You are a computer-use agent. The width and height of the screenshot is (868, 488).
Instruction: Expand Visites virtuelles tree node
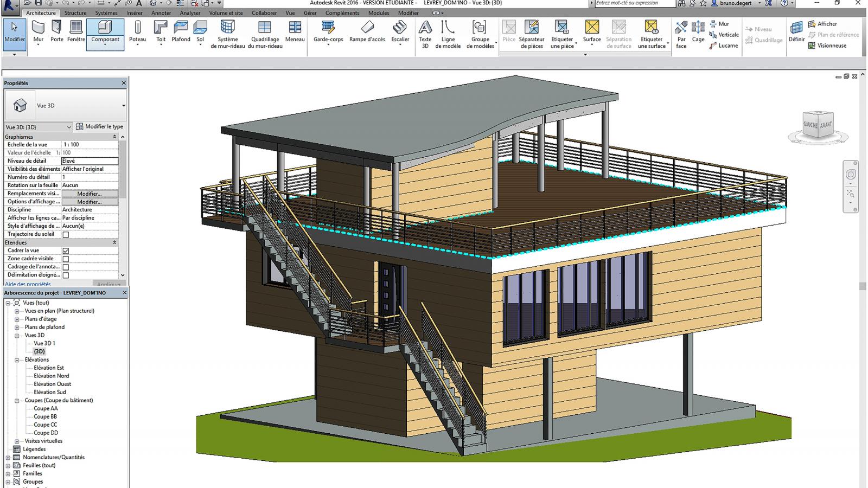17,441
